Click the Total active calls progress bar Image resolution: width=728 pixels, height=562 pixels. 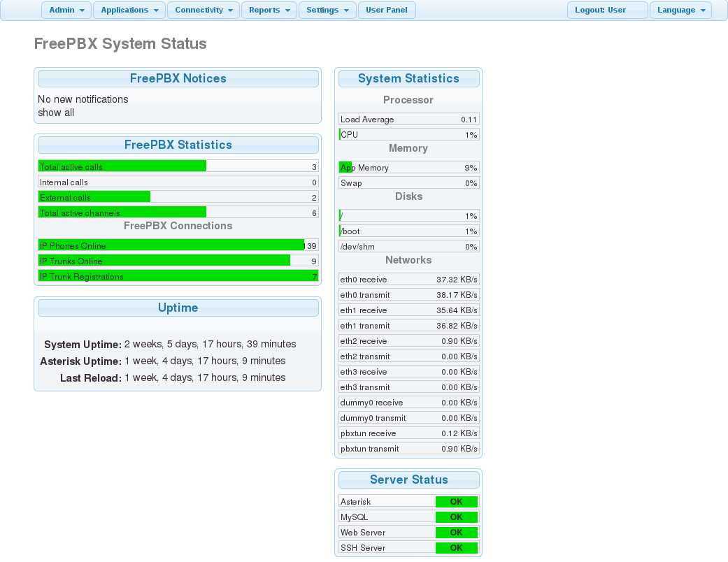click(178, 166)
